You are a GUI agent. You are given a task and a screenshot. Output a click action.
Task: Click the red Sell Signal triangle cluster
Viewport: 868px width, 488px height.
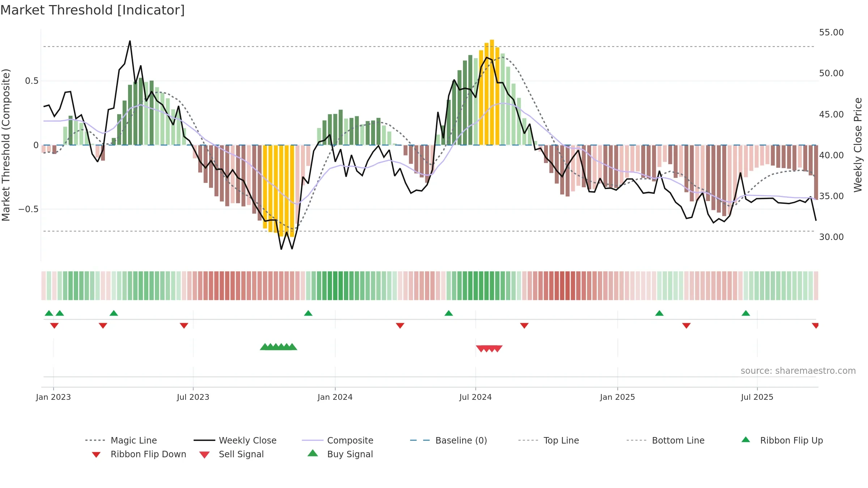[489, 348]
